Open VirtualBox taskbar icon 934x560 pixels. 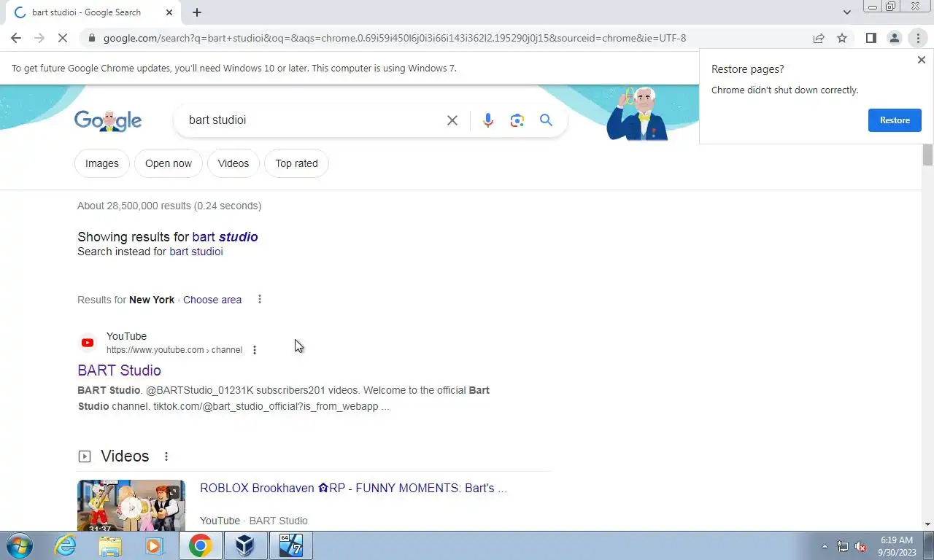coord(245,545)
